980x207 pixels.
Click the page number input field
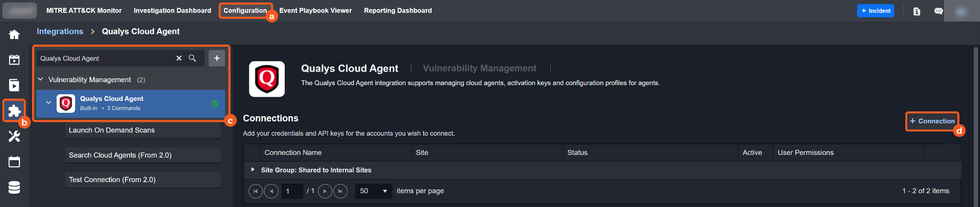click(292, 191)
